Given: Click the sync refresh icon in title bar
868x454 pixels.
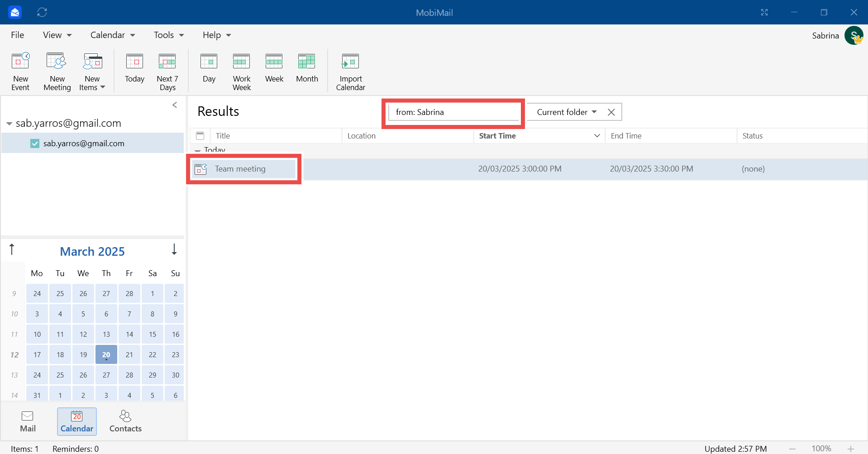Looking at the screenshot, I should (42, 12).
